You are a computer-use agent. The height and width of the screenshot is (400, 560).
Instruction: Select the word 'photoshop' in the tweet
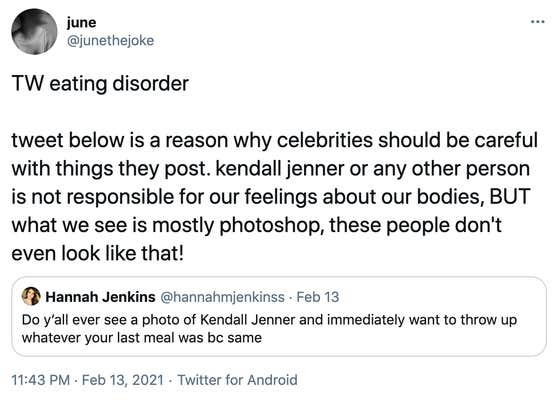point(272,226)
